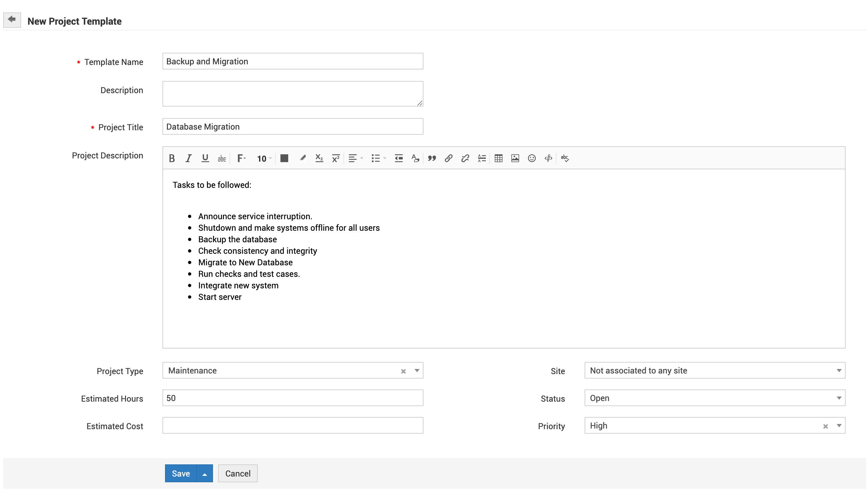Insert an image into description
Image resolution: width=868 pixels, height=489 pixels.
(515, 158)
